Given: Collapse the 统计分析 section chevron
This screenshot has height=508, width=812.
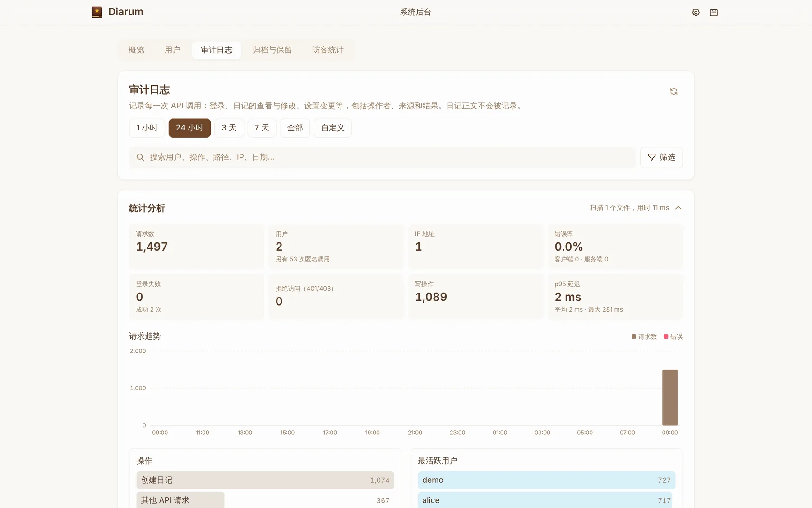Looking at the screenshot, I should point(678,208).
